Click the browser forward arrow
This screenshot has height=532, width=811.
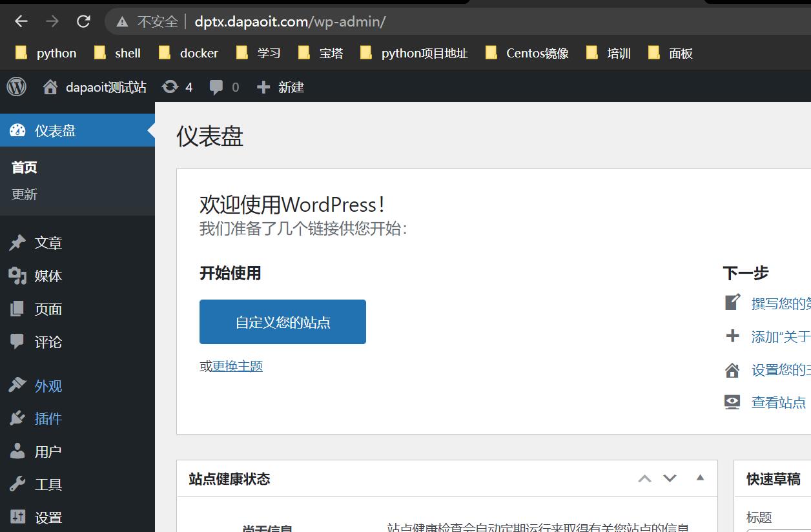pos(52,21)
